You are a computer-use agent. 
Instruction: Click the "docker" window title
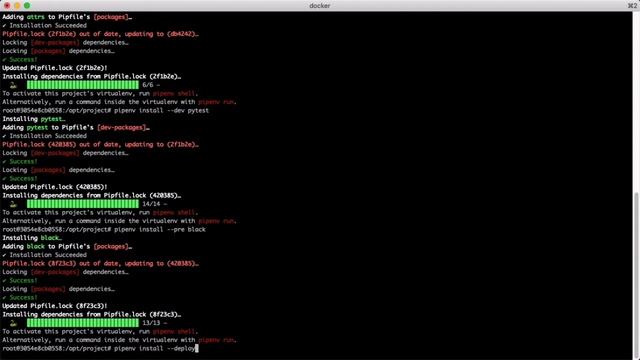click(x=320, y=5)
